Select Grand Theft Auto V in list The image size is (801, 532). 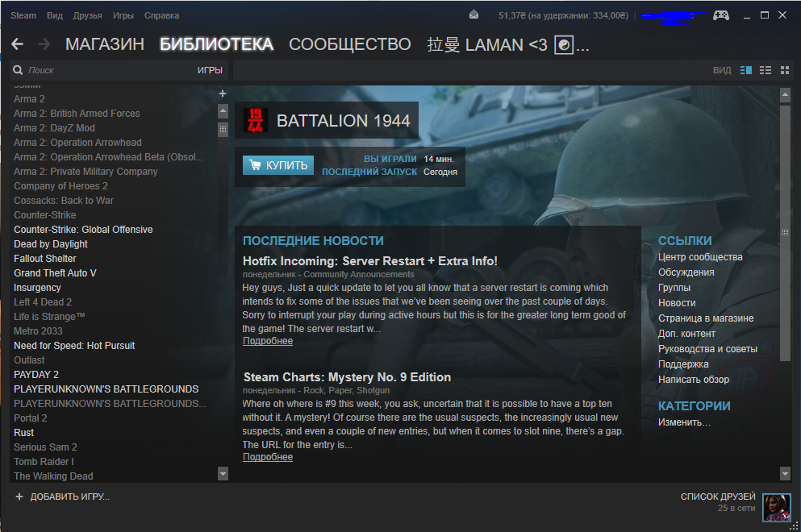coord(55,272)
